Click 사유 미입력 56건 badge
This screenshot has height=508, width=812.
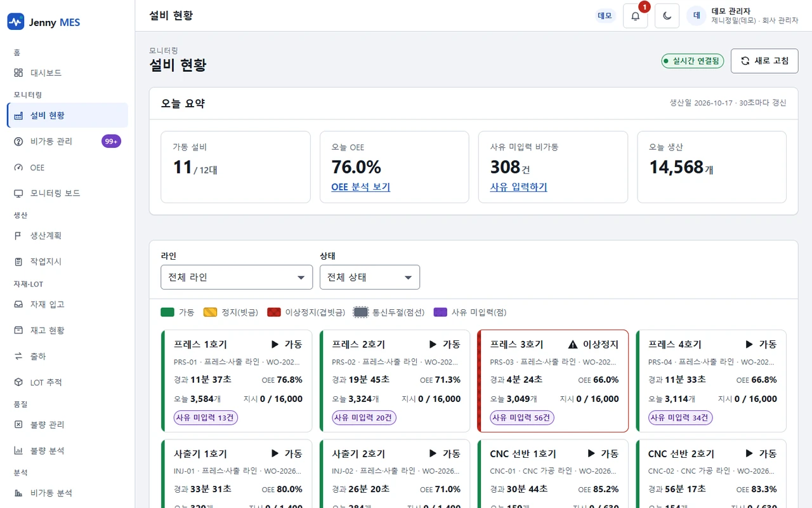pyautogui.click(x=522, y=417)
